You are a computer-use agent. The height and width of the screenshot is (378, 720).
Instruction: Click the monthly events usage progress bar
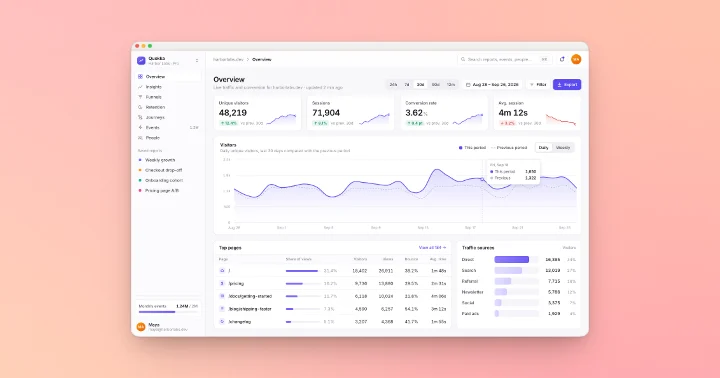pyautogui.click(x=168, y=312)
